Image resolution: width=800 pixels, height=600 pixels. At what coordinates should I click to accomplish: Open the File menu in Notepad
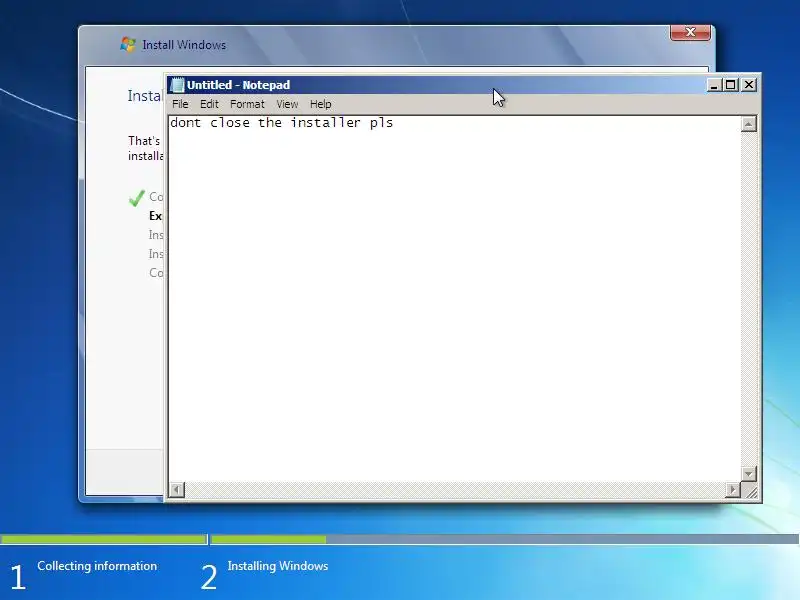180,104
